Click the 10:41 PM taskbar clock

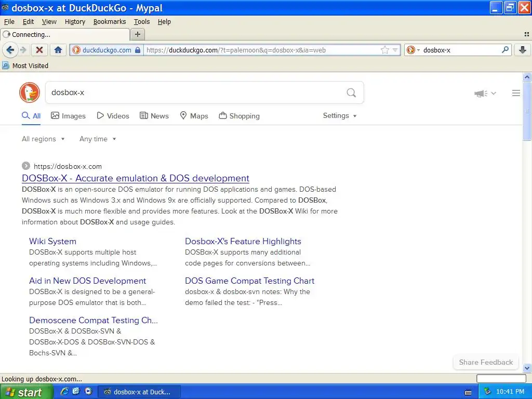click(510, 392)
